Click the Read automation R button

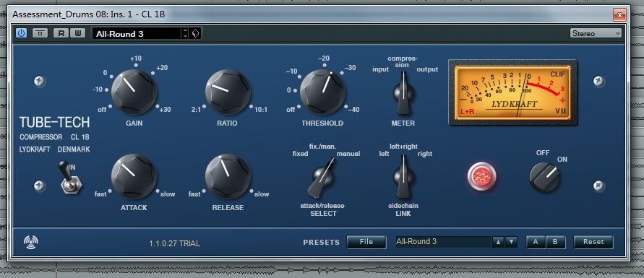(61, 33)
